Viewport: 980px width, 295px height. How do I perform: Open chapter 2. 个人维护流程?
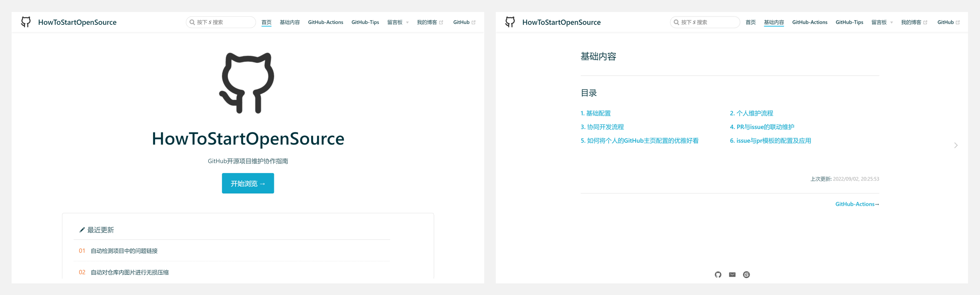click(x=751, y=113)
